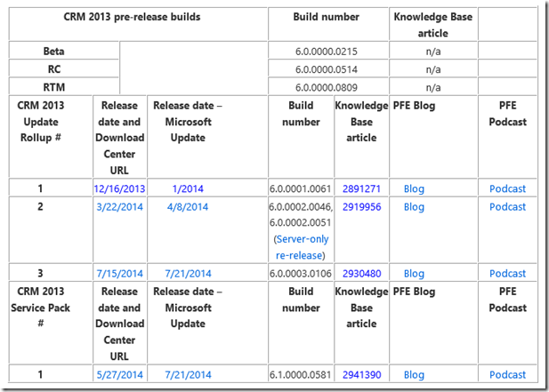Click the n/a cell in the RTM row
Screen dimensions: 549x392
pyautogui.click(x=433, y=87)
